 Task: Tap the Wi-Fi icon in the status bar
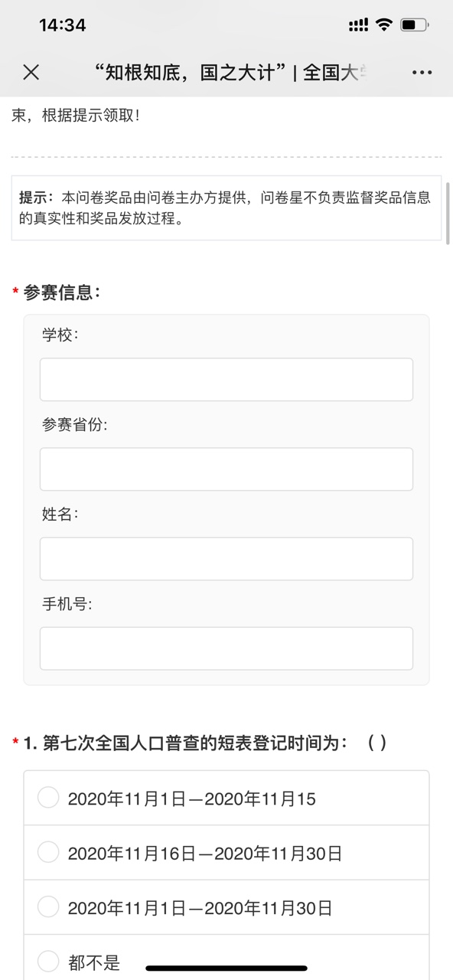pyautogui.click(x=383, y=23)
